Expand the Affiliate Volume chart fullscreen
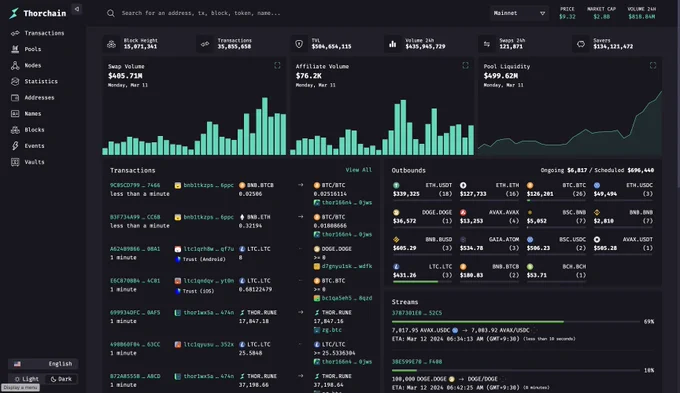 pyautogui.click(x=465, y=66)
